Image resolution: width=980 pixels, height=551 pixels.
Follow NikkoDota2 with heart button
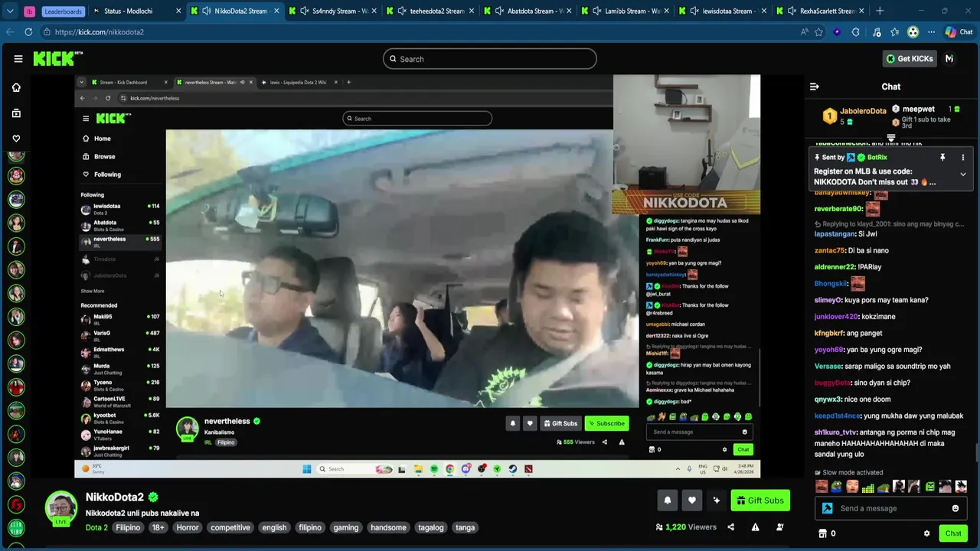click(691, 500)
